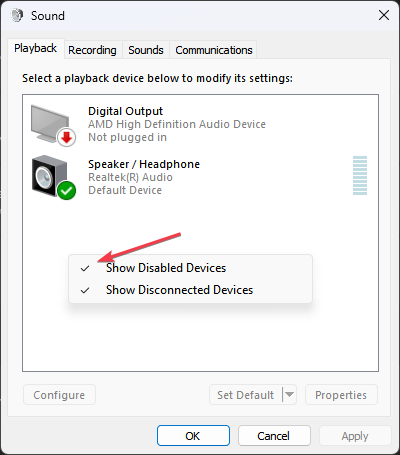Expand the Set Default dropdown arrow
The width and height of the screenshot is (400, 455).
click(x=289, y=395)
